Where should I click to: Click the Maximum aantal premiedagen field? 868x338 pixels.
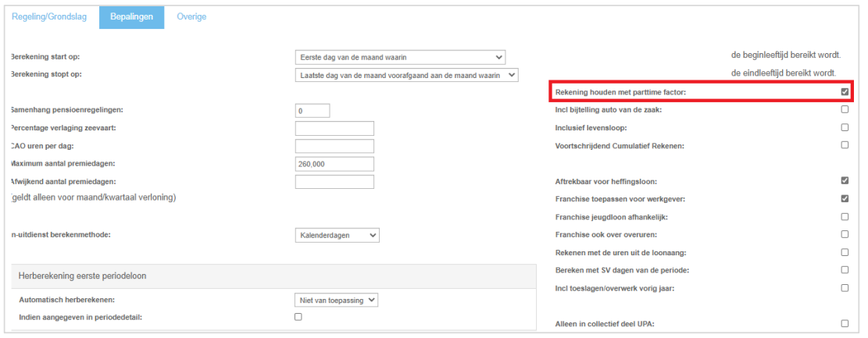334,164
